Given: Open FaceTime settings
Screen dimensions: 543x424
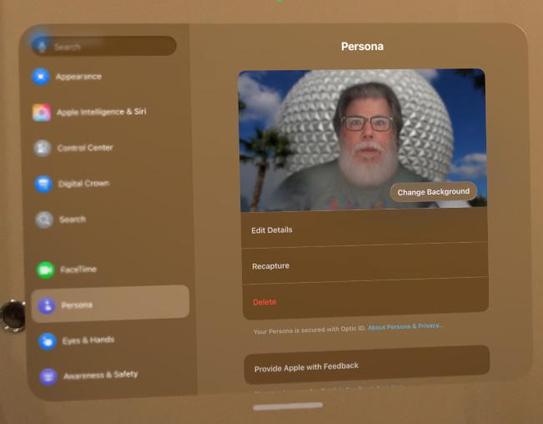Looking at the screenshot, I should (78, 270).
